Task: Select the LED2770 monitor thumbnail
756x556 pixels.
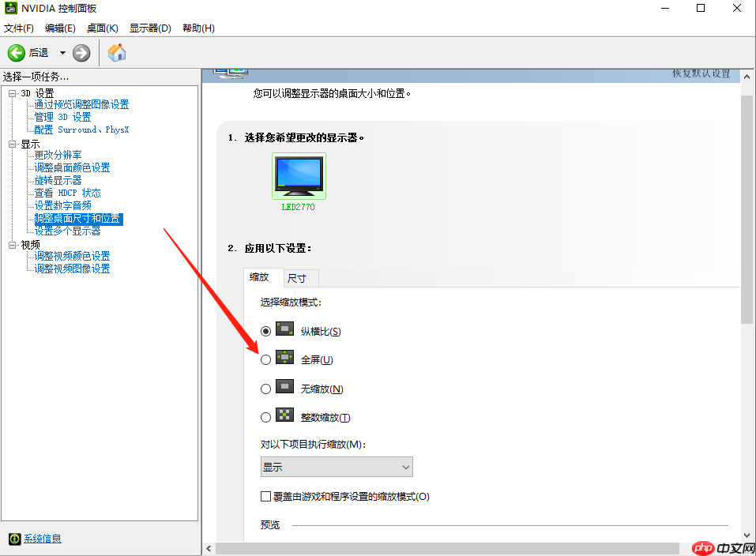Action: (x=299, y=176)
